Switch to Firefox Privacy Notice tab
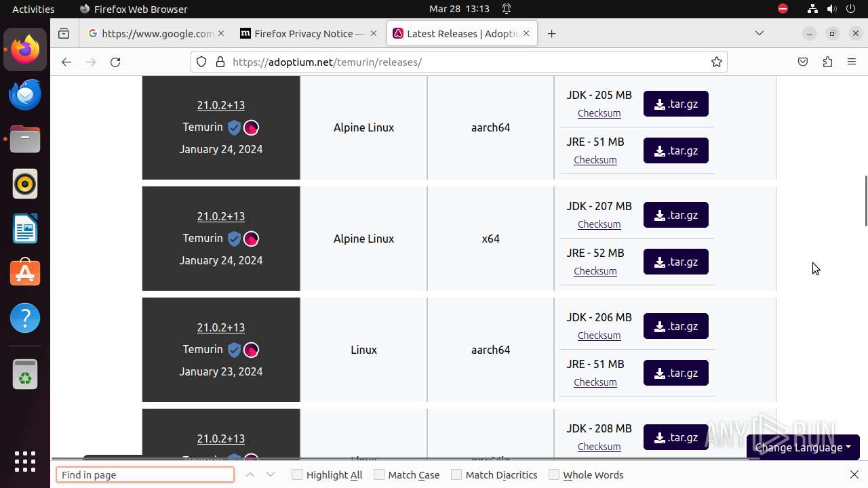The width and height of the screenshot is (868, 488). point(309,33)
